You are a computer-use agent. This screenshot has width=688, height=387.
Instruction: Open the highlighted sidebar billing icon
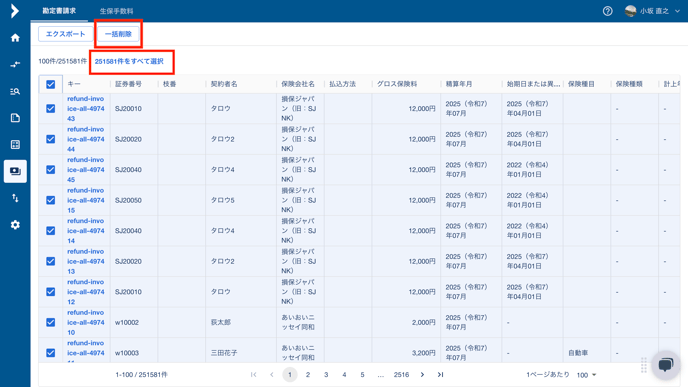click(x=15, y=171)
